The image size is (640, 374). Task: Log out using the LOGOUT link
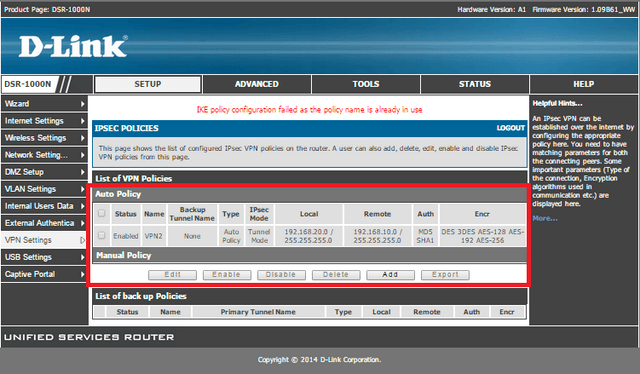[510, 128]
